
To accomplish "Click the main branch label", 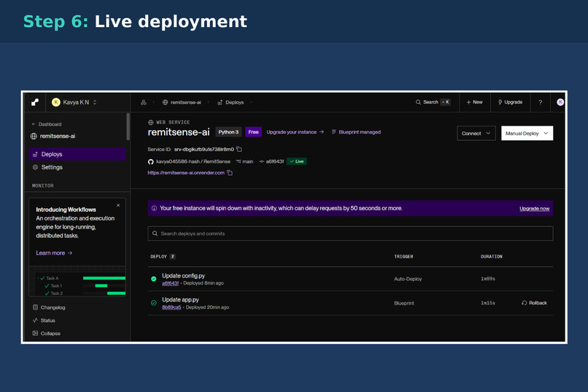I will 244,161.
